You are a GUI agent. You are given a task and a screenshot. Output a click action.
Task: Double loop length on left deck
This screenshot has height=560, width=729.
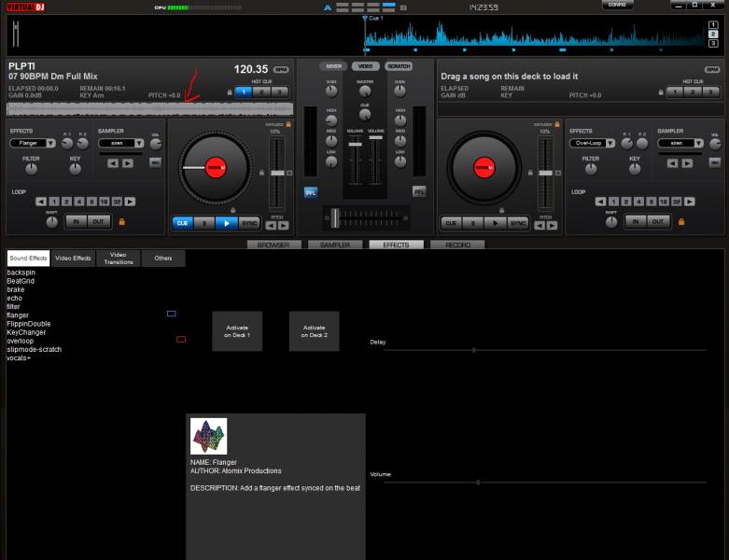pos(130,202)
